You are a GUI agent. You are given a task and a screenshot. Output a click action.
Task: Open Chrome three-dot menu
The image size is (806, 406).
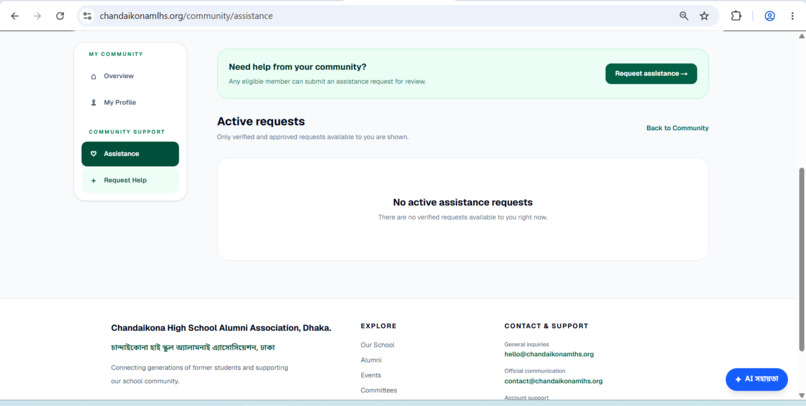tap(792, 16)
